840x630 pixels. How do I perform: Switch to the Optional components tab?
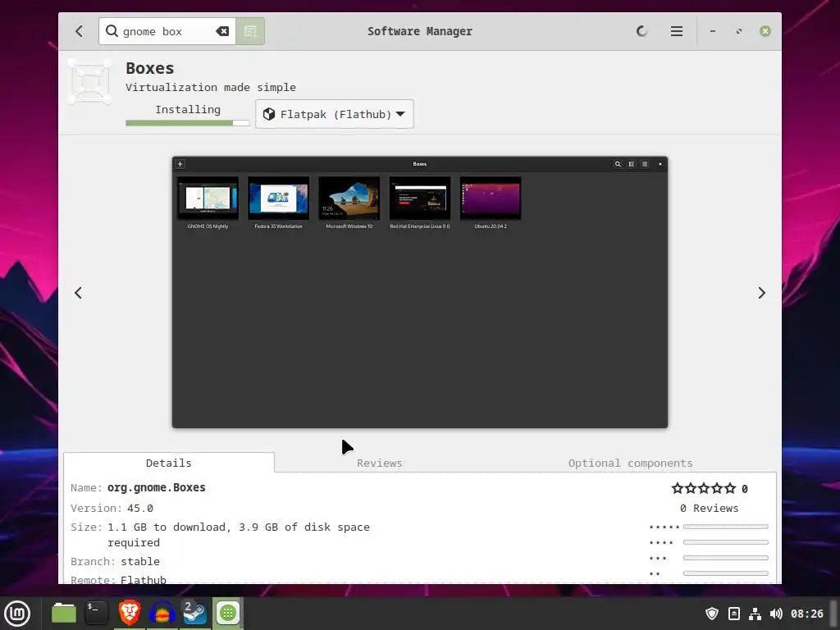(x=631, y=463)
